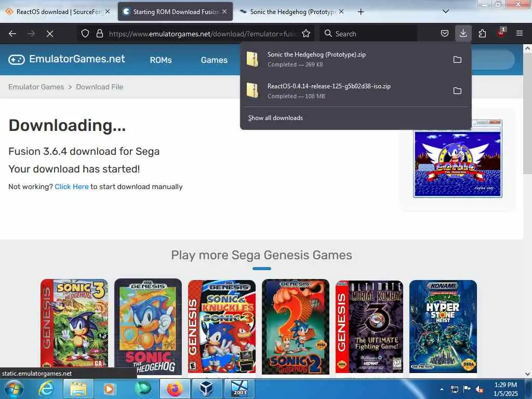Stop loading the page with the X button

coord(49,34)
